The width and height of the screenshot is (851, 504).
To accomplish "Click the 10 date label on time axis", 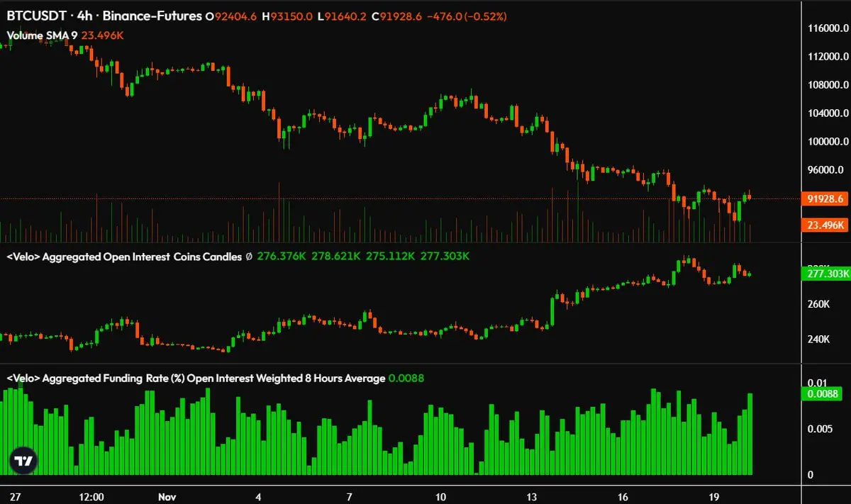I will (x=440, y=496).
